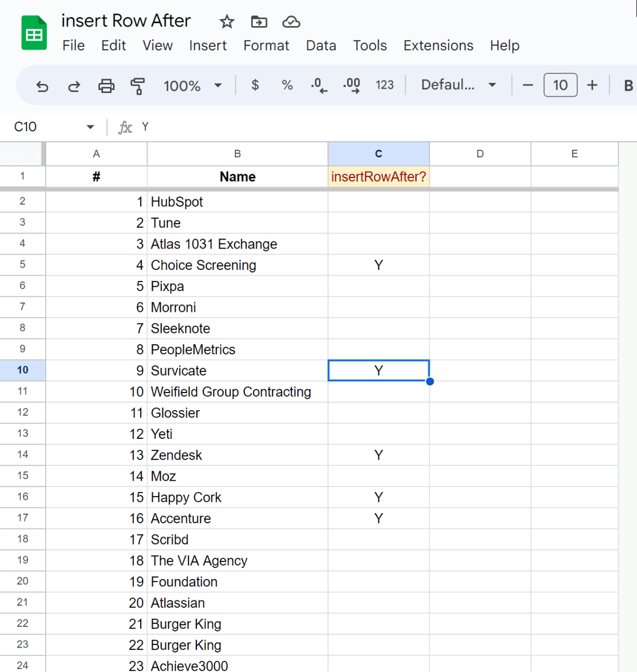Print the spreadsheet
This screenshot has width=637, height=672.
[x=106, y=86]
